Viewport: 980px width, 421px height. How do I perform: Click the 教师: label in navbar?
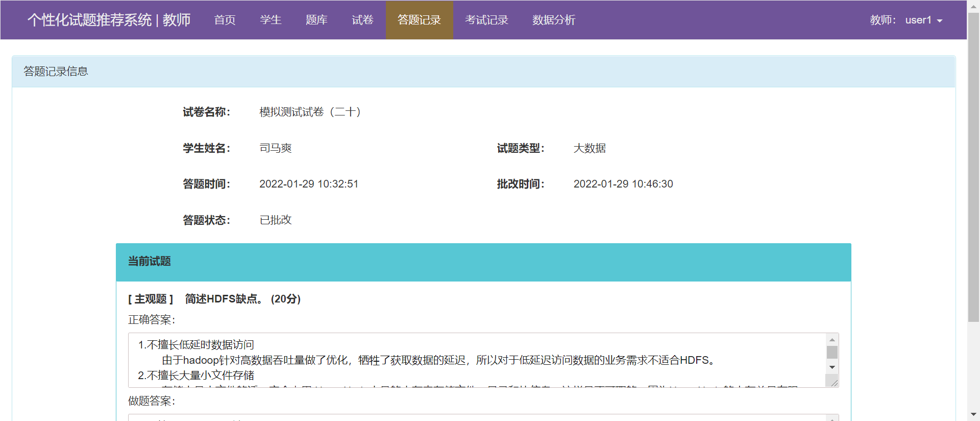(x=883, y=20)
